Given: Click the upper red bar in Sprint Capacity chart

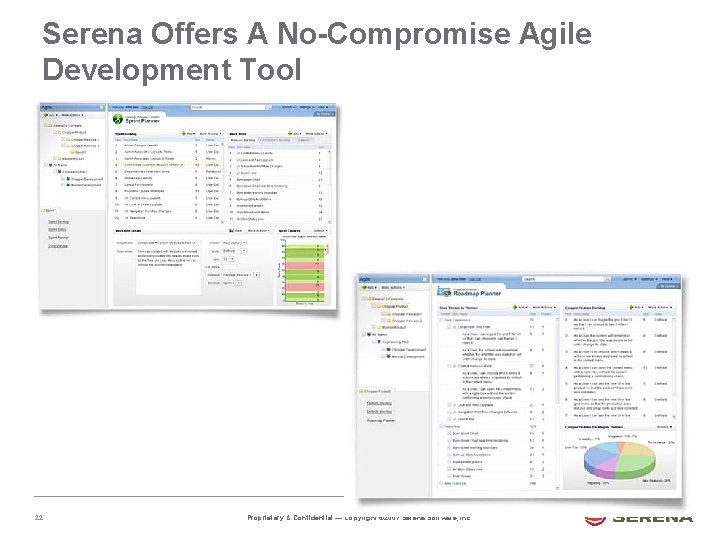Looking at the screenshot, I should coord(305,265).
